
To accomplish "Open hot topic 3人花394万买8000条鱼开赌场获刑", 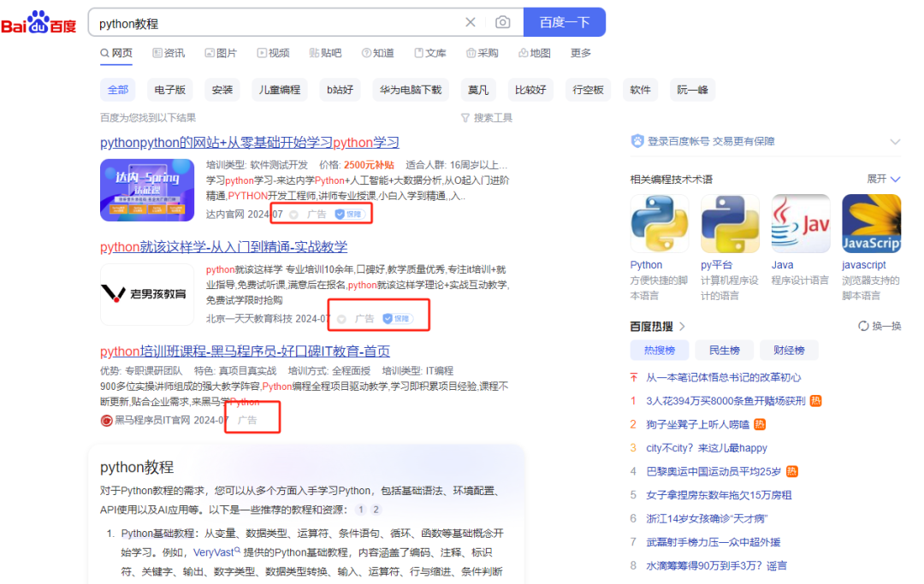I will click(x=726, y=401).
